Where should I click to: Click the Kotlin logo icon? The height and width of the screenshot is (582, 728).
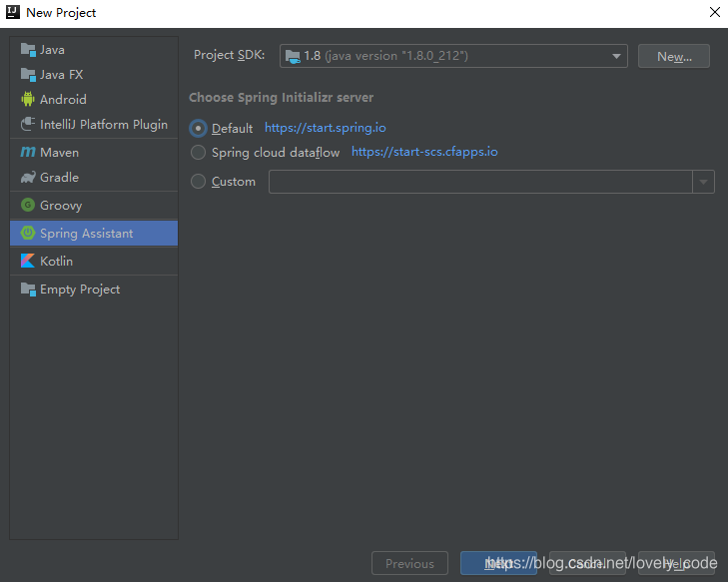coord(28,261)
